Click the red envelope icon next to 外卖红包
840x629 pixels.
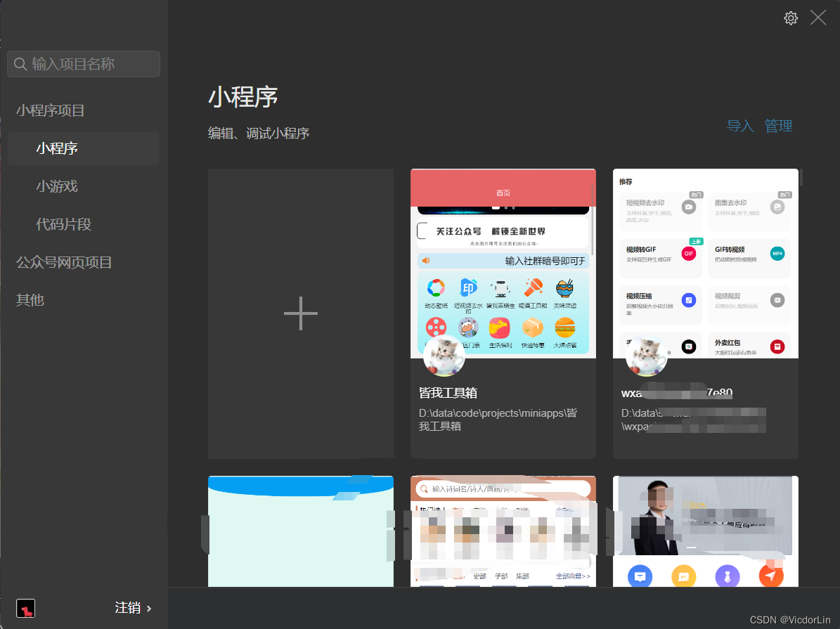coord(777,346)
